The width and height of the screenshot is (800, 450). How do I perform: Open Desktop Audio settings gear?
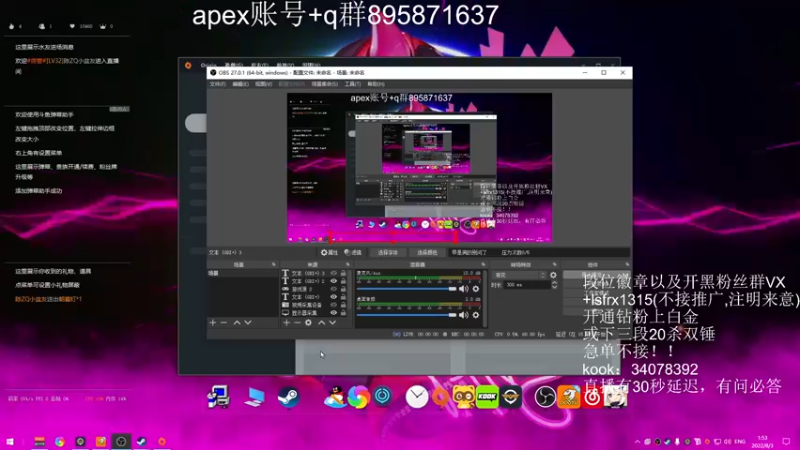[476, 315]
